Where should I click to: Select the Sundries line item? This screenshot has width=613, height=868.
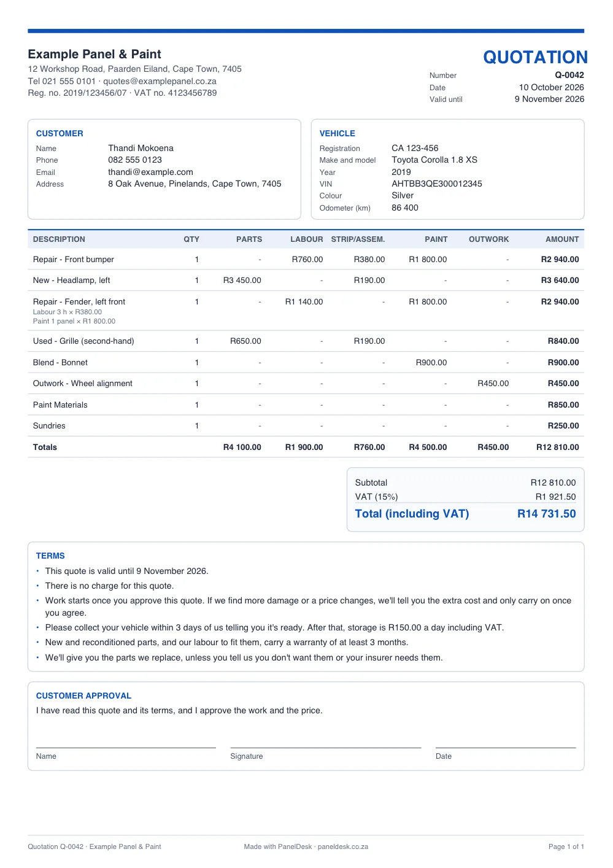(x=49, y=425)
